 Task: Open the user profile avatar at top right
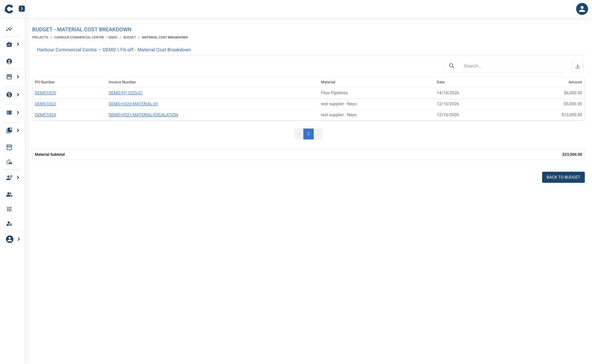(582, 9)
